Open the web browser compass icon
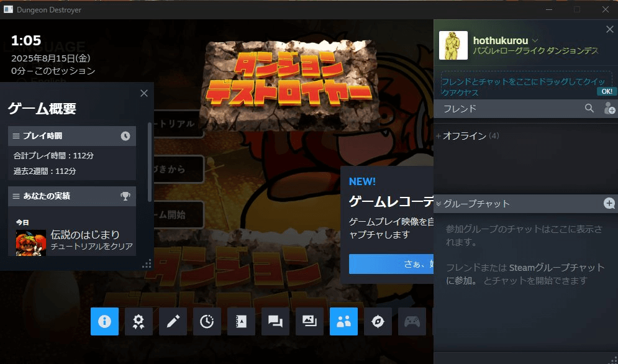618x364 pixels. click(x=378, y=321)
